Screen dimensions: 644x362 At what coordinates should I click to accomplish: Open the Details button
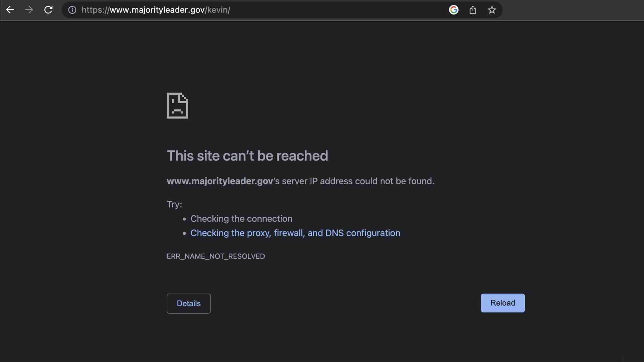coord(189,303)
